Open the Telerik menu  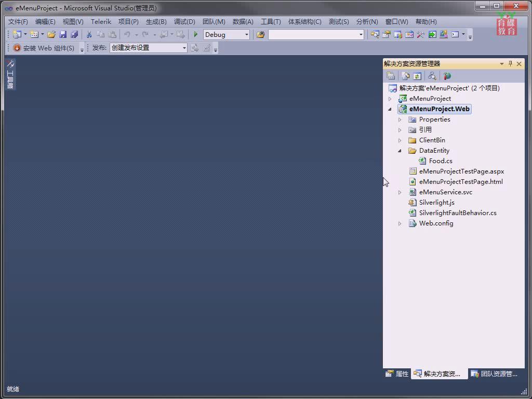click(x=101, y=22)
